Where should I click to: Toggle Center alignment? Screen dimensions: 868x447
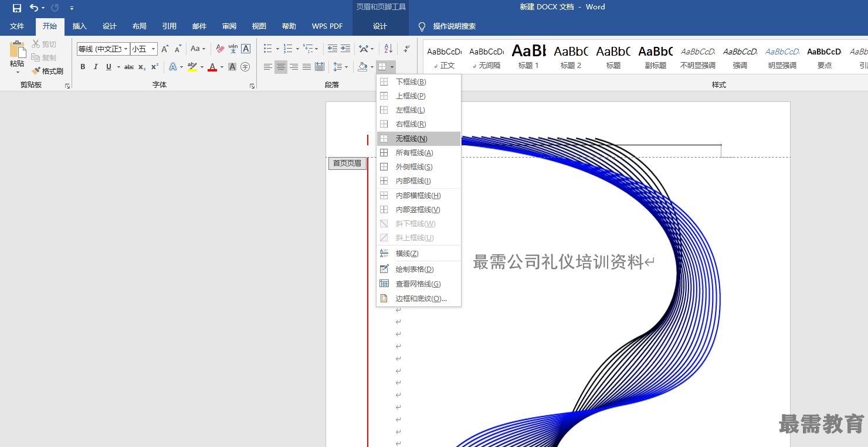point(281,67)
